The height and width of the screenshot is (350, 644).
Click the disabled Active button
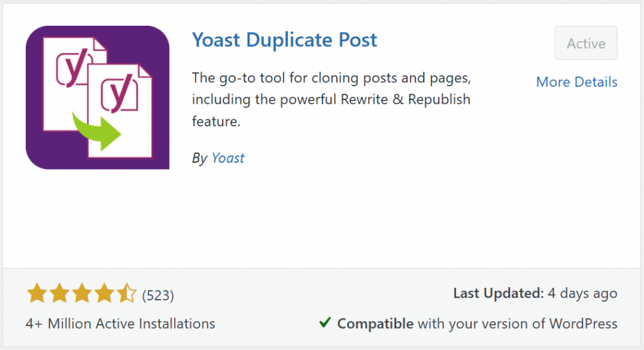point(586,43)
